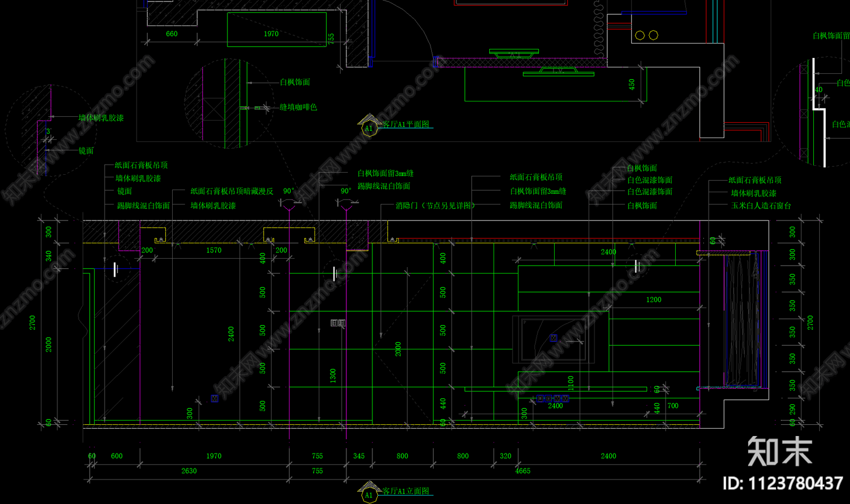
Task: Click the 800 dimension left of 320
Action: point(463,456)
